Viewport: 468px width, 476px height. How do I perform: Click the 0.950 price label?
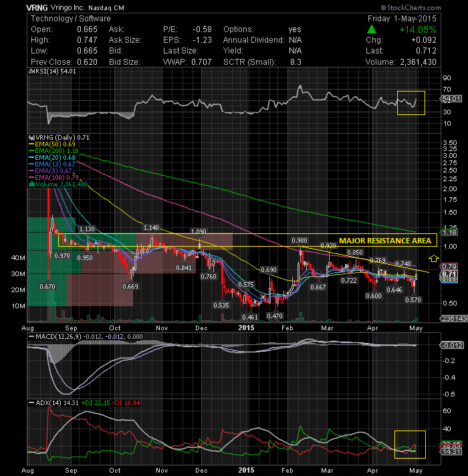(x=85, y=258)
